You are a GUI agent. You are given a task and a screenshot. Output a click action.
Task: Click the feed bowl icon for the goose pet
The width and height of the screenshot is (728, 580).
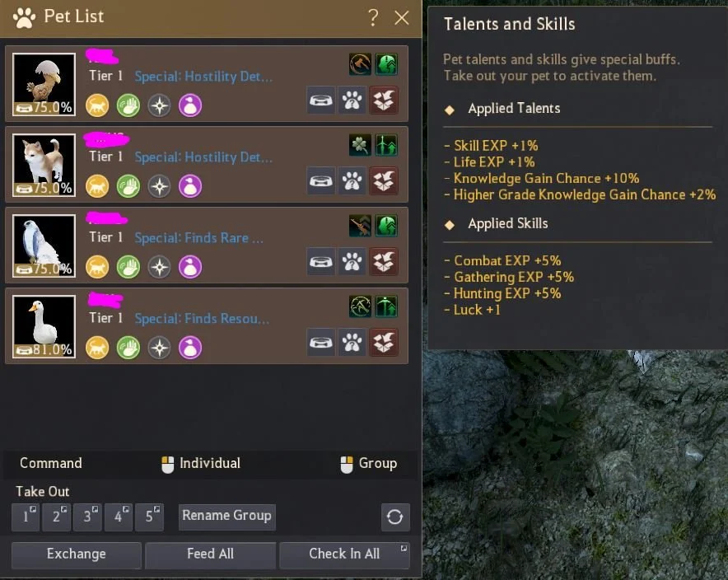[321, 342]
